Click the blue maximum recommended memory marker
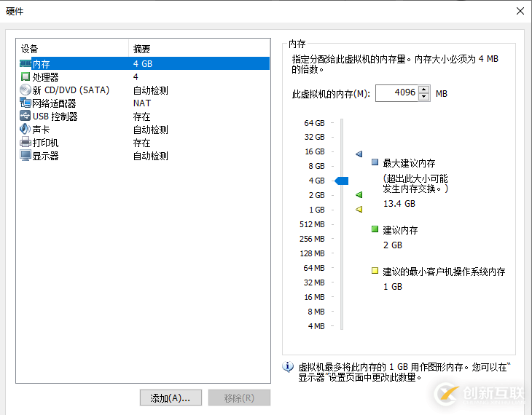 359,154
